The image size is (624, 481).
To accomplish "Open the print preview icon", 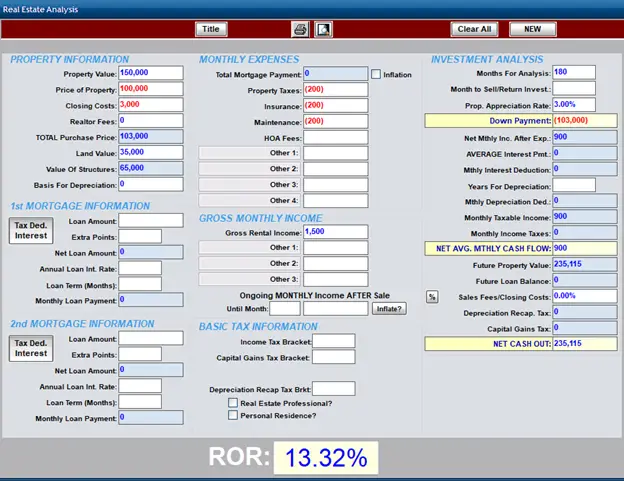I will pos(323,29).
